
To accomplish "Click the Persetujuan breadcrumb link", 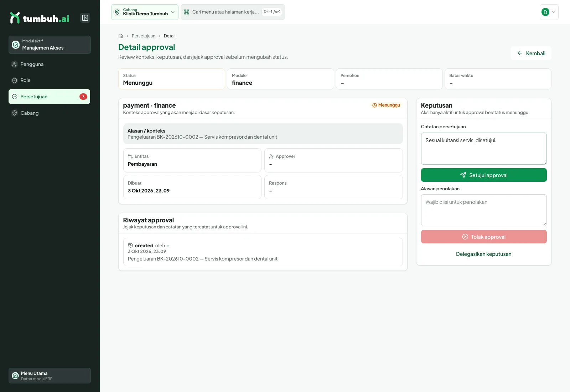I will point(144,36).
